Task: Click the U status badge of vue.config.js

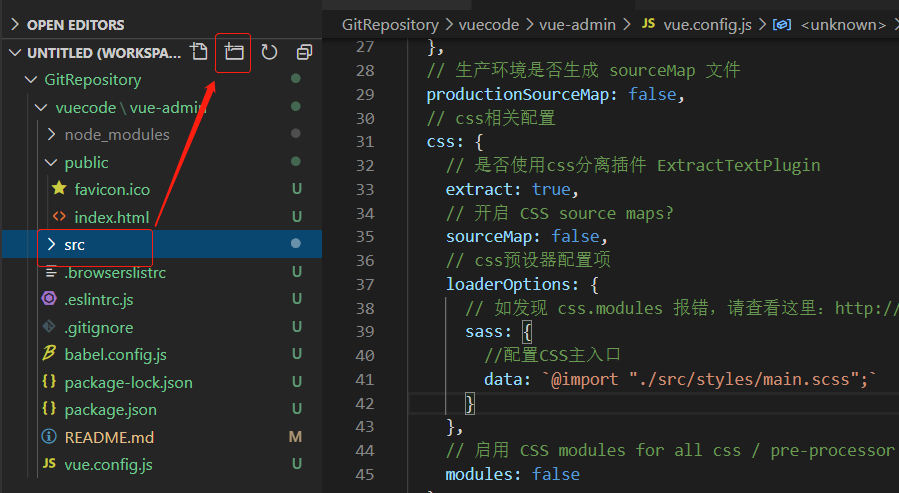Action: pyautogui.click(x=296, y=464)
